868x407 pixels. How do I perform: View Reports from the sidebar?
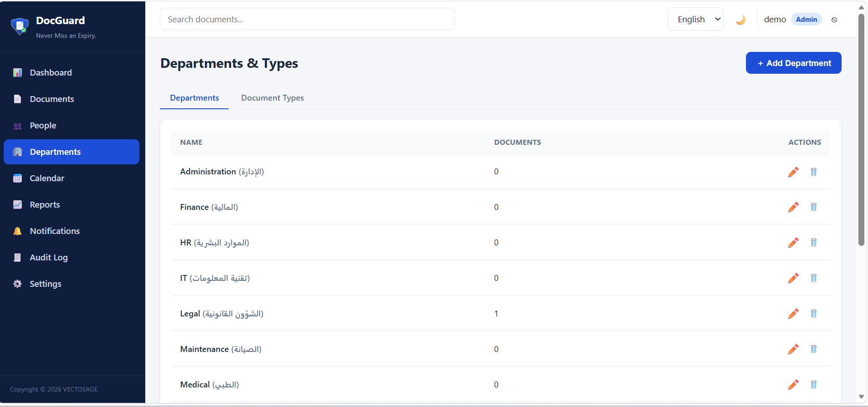[71, 205]
